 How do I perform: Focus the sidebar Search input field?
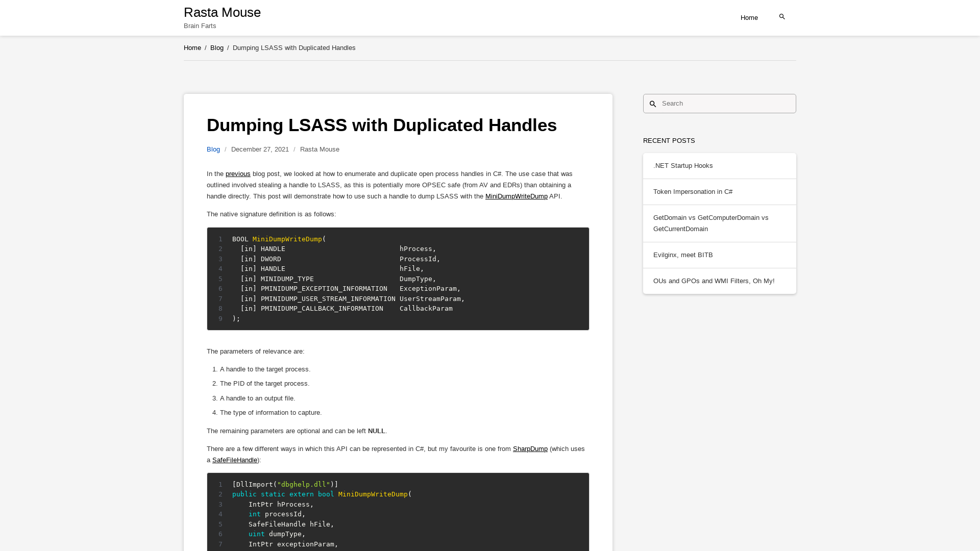click(719, 104)
